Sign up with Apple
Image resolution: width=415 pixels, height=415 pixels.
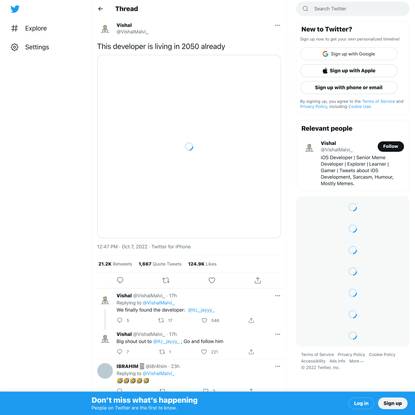click(x=349, y=71)
